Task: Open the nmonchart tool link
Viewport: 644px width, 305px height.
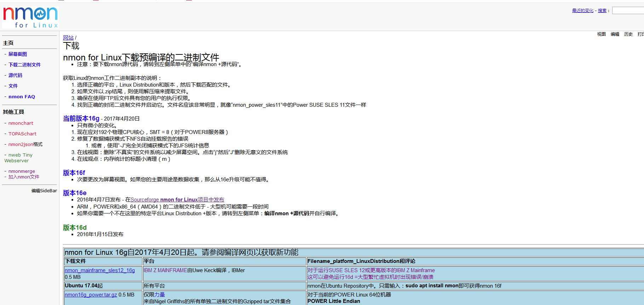Action: 21,123
